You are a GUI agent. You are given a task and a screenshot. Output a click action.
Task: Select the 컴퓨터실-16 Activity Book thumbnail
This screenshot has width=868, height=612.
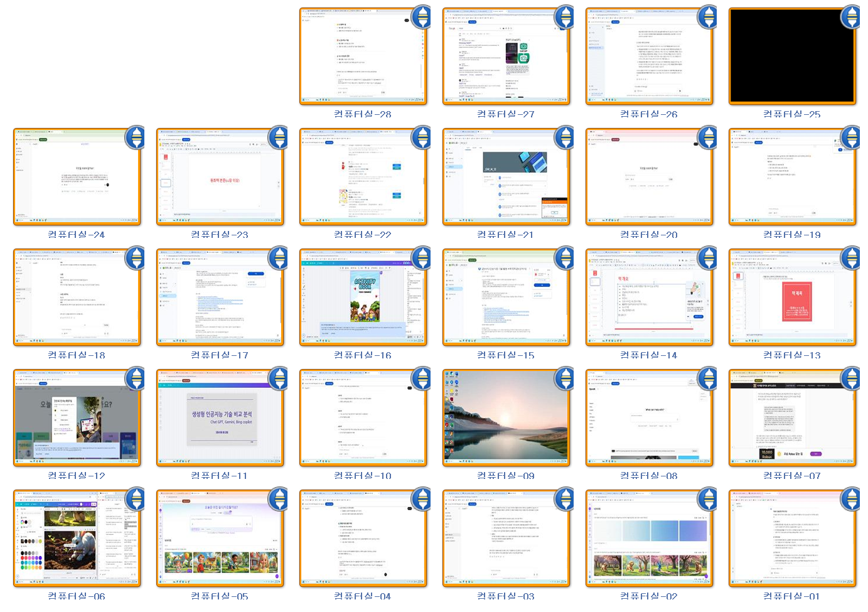(363, 298)
